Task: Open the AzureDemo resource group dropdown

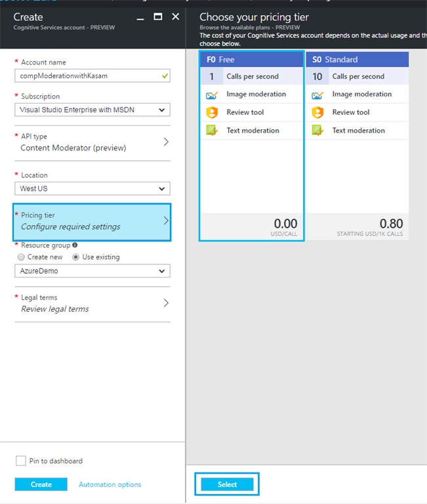Action: pyautogui.click(x=92, y=271)
